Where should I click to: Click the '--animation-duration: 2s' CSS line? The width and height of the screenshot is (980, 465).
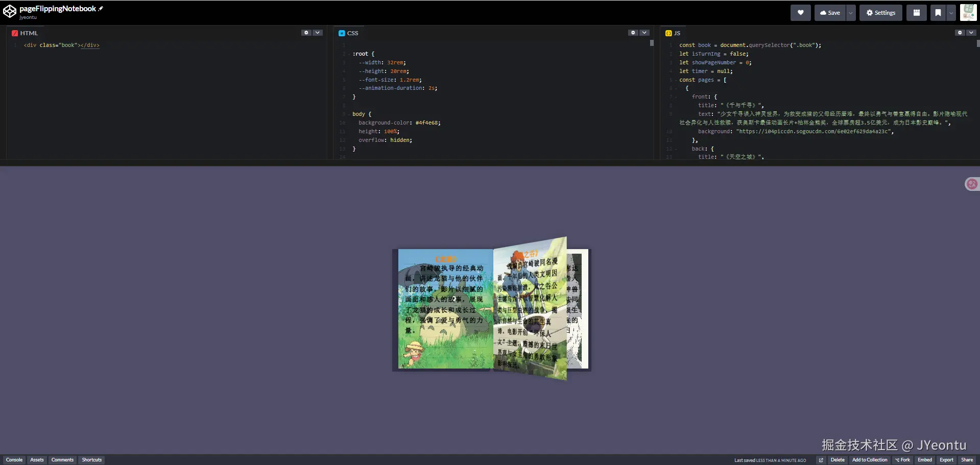(x=398, y=88)
